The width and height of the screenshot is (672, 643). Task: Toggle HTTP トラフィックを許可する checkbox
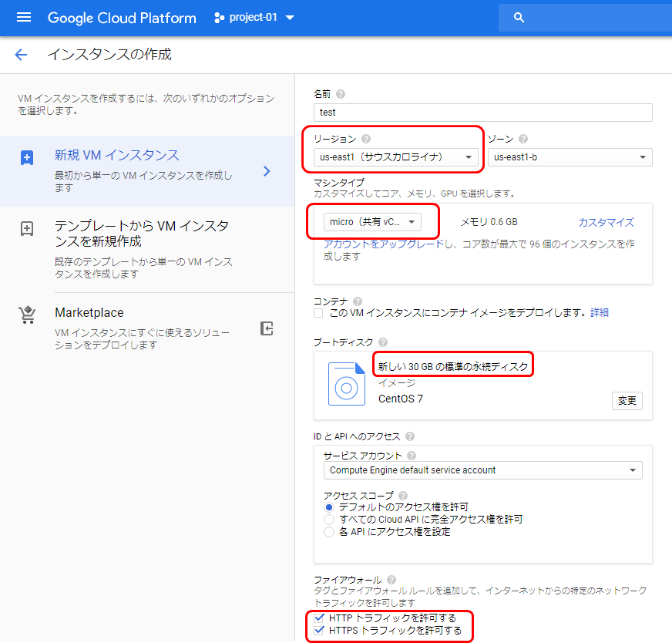(319, 618)
